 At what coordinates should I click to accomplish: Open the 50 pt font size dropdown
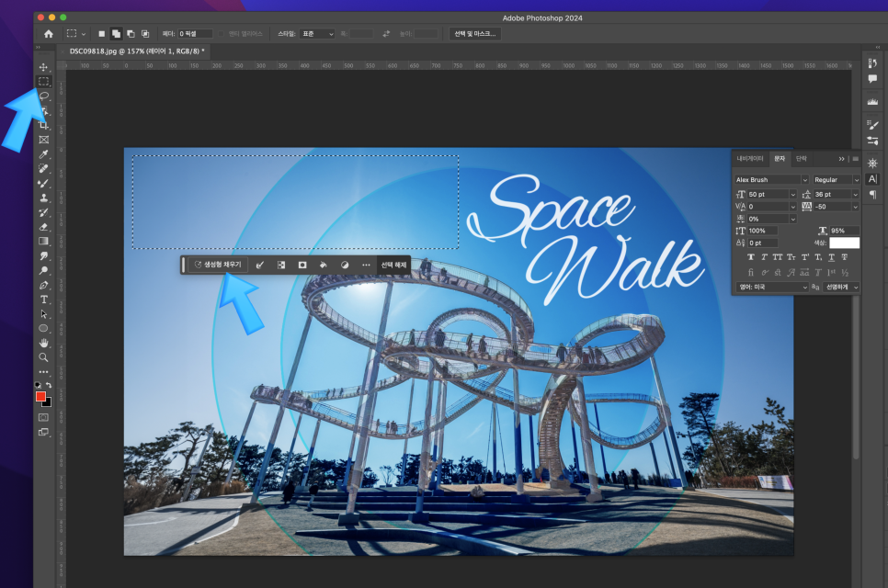click(x=792, y=194)
